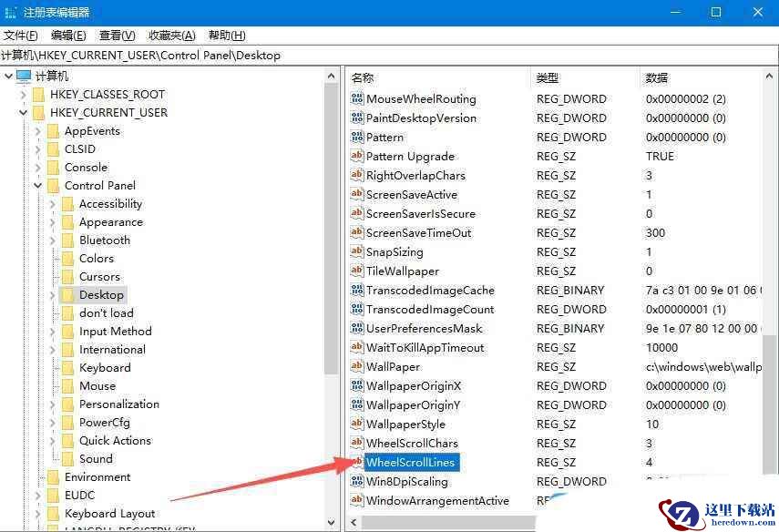
Task: Select the Bluetooth key in tree
Action: [x=105, y=240]
